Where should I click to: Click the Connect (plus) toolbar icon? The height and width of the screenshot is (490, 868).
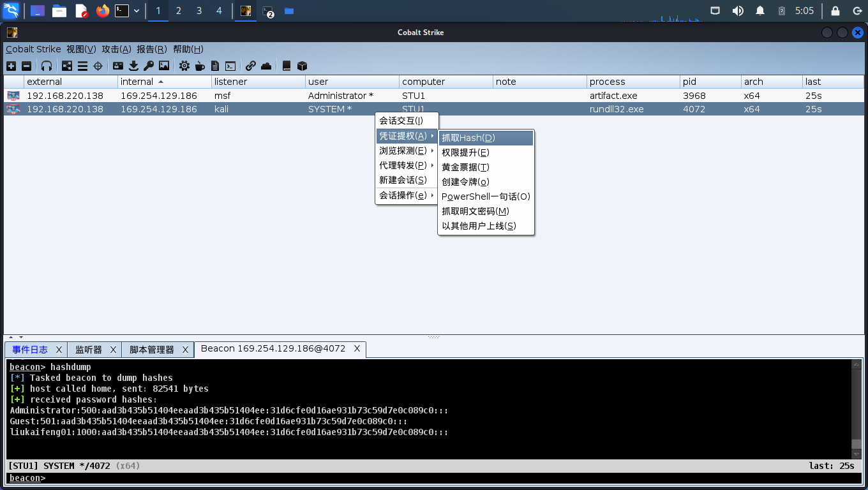click(11, 66)
